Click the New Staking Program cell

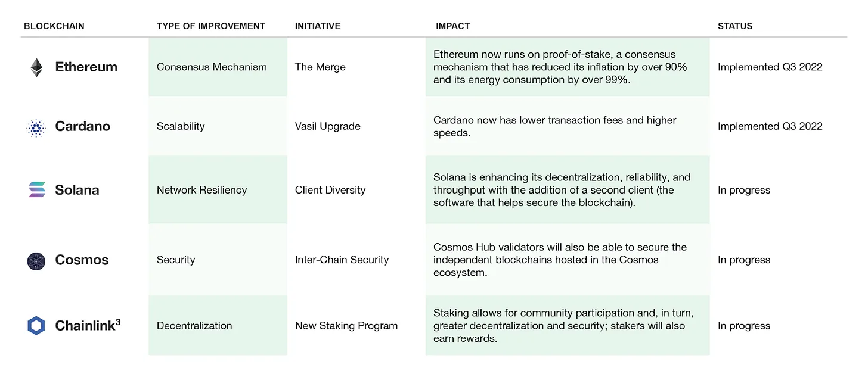(x=346, y=326)
